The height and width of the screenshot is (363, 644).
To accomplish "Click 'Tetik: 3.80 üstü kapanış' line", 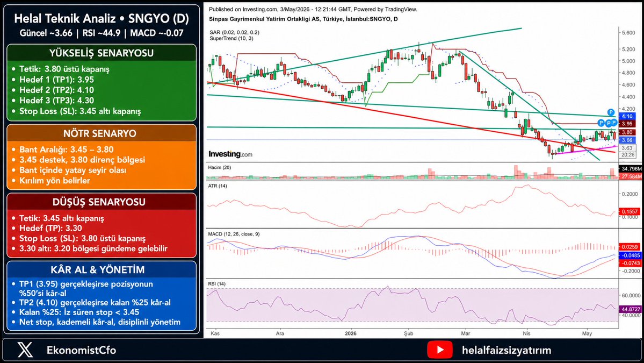I will point(64,69).
